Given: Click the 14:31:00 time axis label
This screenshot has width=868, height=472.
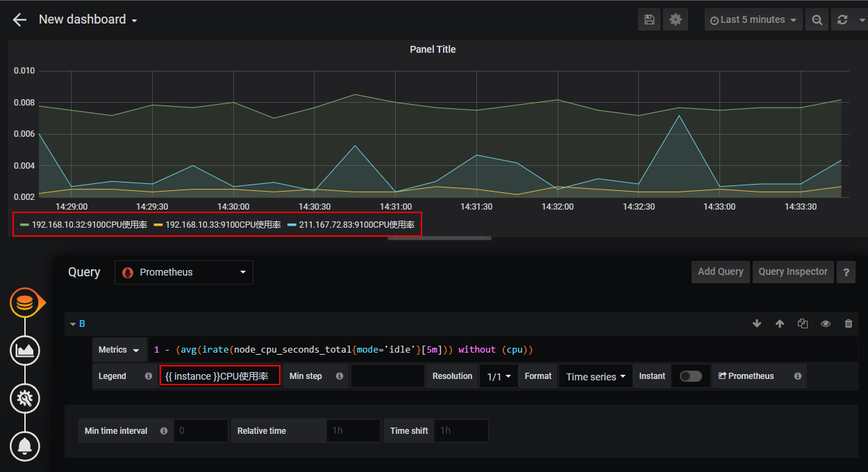Looking at the screenshot, I should tap(394, 207).
